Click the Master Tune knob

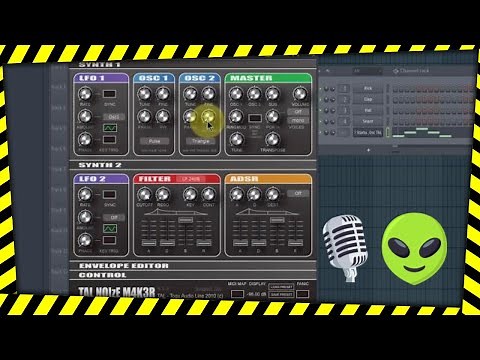click(x=236, y=139)
